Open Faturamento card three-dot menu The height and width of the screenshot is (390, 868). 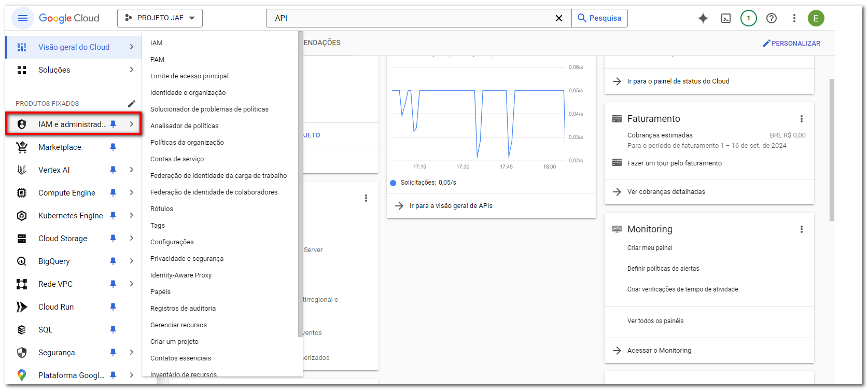tap(802, 119)
